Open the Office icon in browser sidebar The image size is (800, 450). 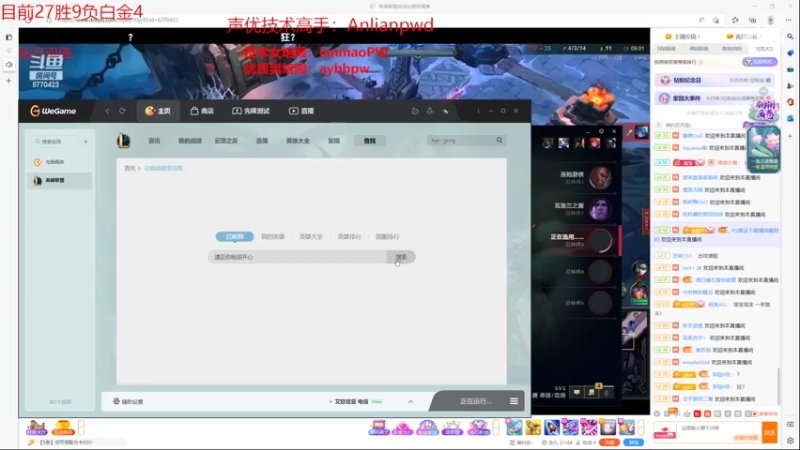point(790,102)
